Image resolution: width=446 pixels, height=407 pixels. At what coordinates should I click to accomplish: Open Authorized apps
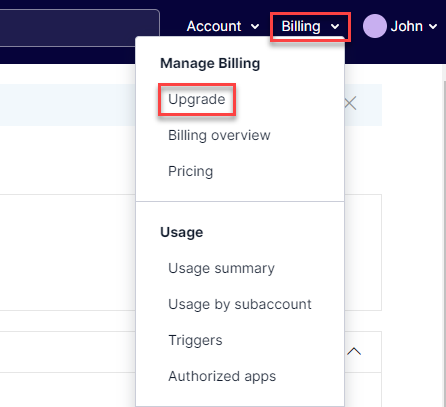[222, 376]
